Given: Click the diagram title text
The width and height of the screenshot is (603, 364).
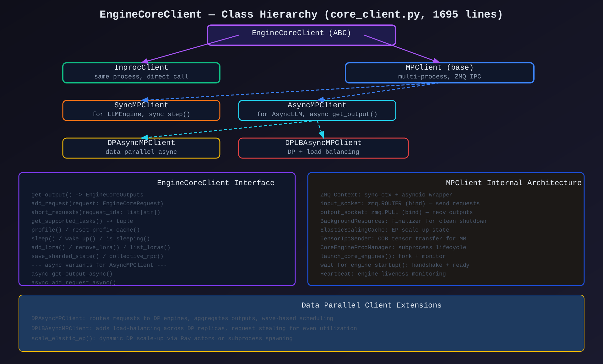Looking at the screenshot, I should [301, 14].
